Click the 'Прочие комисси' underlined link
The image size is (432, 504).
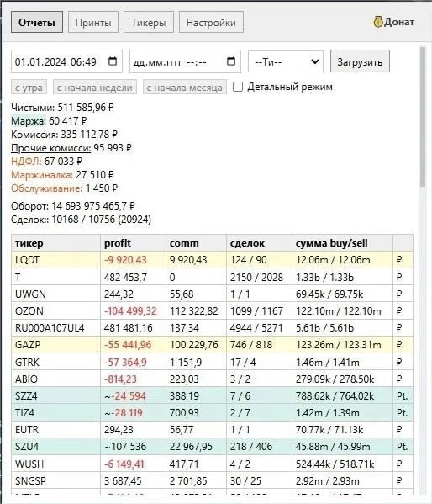click(50, 148)
